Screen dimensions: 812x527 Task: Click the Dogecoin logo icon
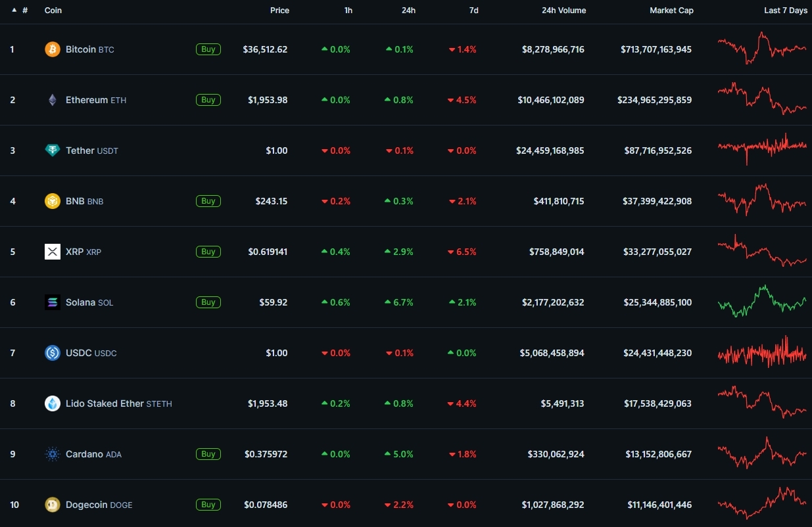click(53, 505)
